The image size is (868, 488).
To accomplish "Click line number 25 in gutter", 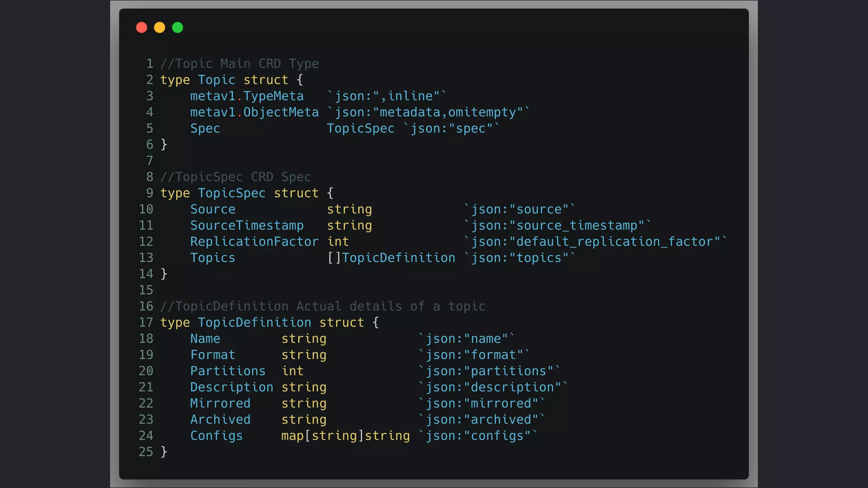I will pos(146,452).
